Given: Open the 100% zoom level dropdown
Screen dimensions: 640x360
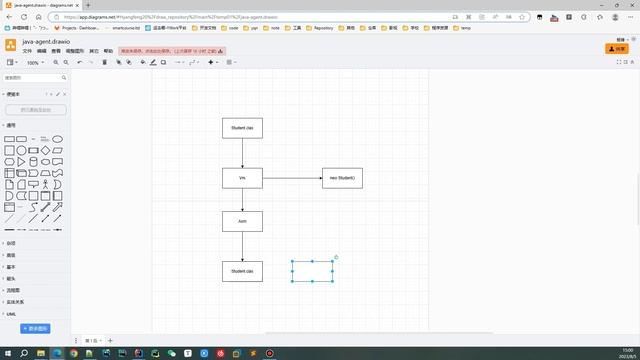Looking at the screenshot, I should pyautogui.click(x=36, y=63).
